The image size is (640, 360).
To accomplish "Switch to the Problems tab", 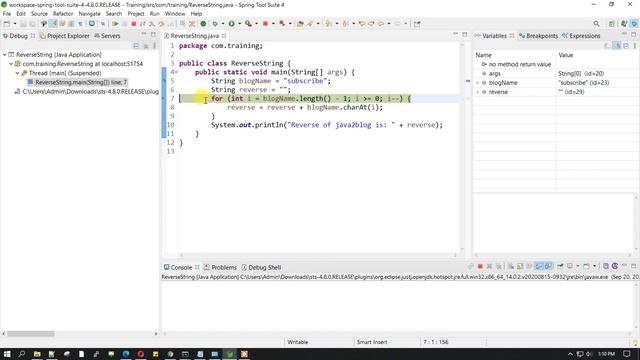I will 220,267.
